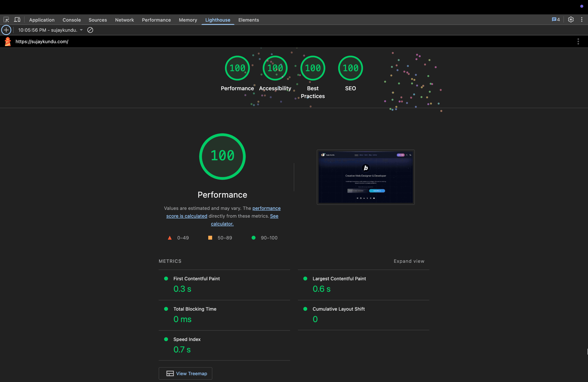
Task: Open the DevTools customize three-dot menu
Action: [582, 19]
